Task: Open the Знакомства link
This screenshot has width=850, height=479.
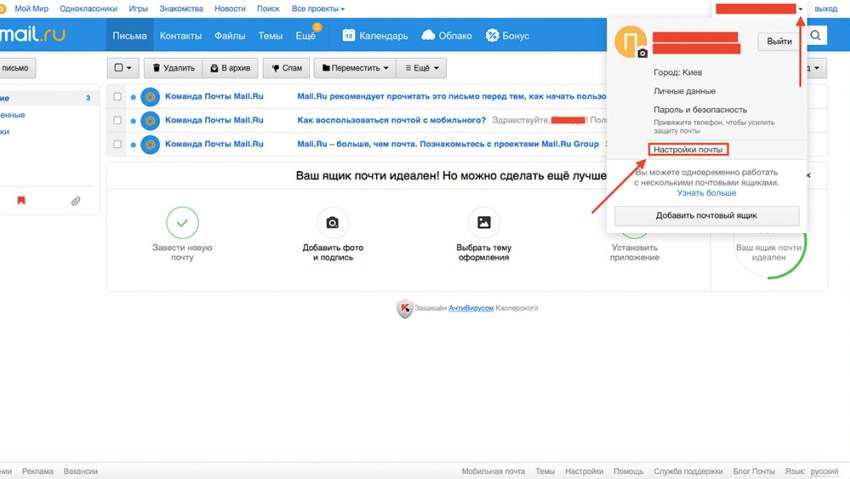Action: 181,9
